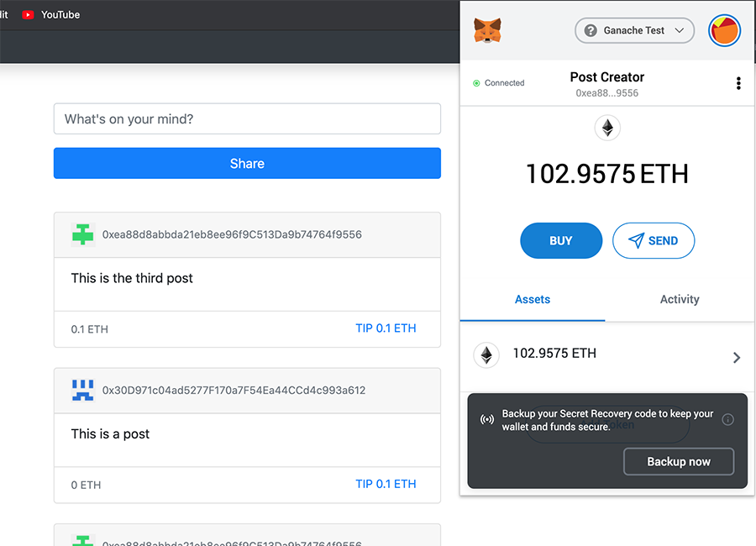
Task: Switch to the Assets tab
Action: coord(533,300)
